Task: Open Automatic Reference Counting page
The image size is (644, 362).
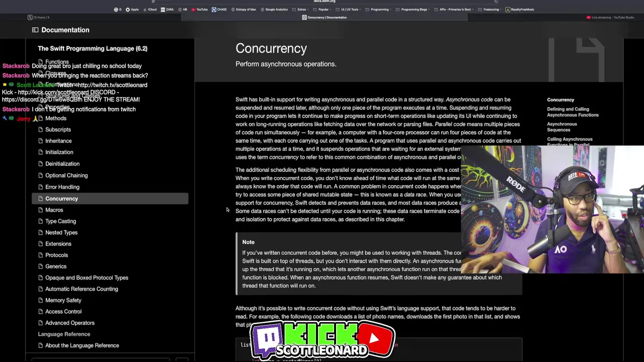Action: [82, 289]
